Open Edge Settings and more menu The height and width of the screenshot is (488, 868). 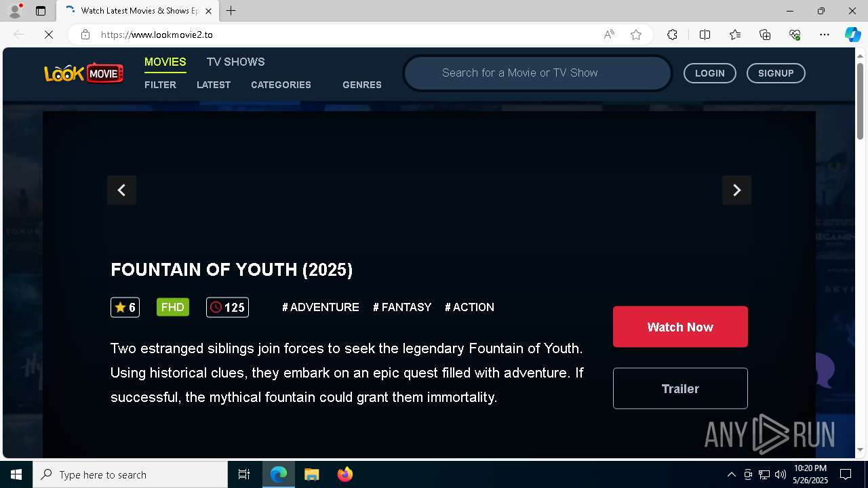pos(825,35)
